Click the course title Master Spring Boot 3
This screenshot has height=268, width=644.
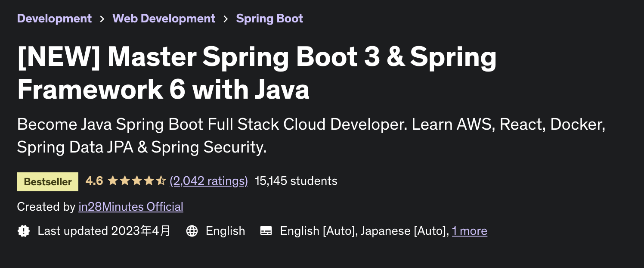click(257, 73)
